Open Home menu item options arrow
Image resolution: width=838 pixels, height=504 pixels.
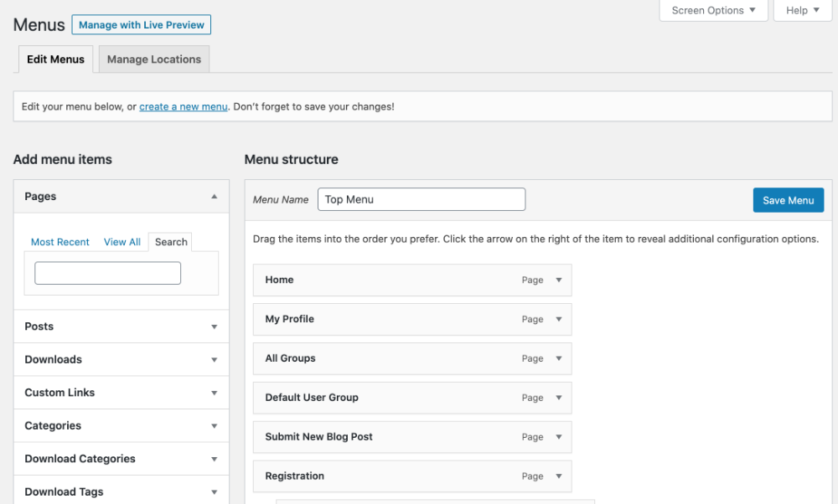tap(559, 280)
